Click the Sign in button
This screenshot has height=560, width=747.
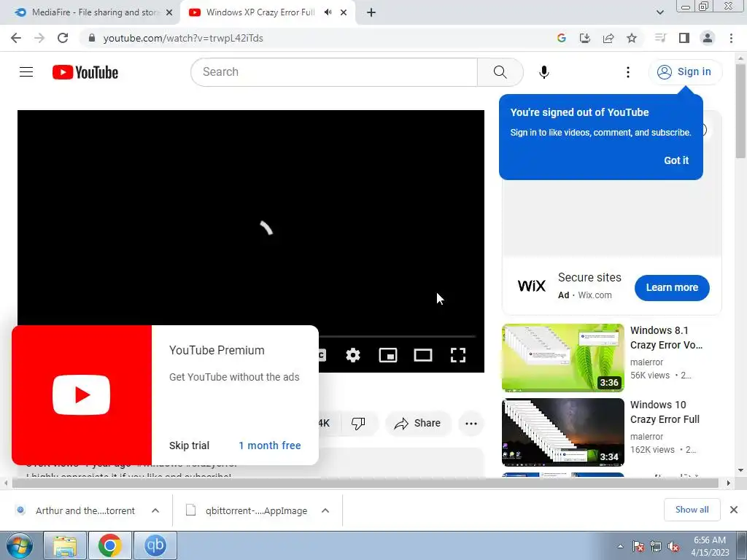click(684, 72)
